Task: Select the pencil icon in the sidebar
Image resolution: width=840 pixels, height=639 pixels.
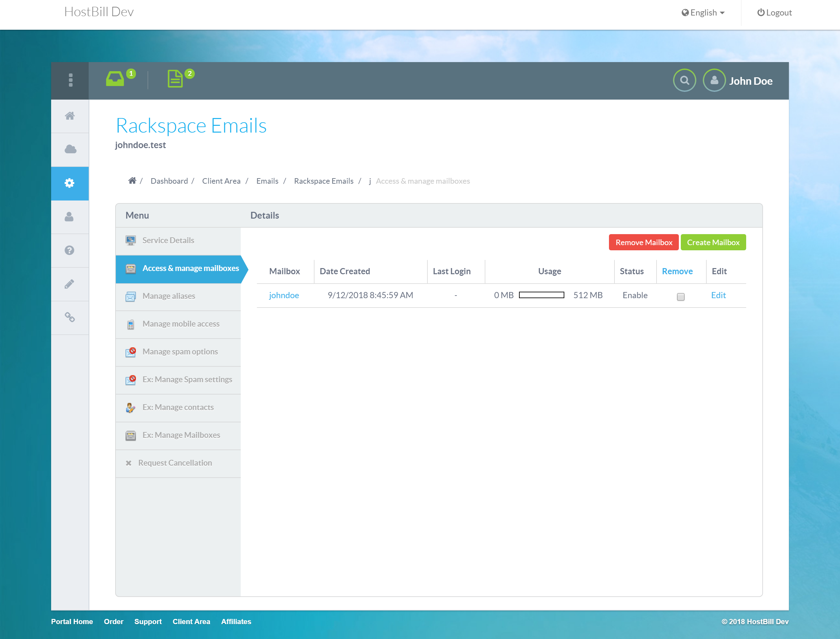Action: point(70,284)
